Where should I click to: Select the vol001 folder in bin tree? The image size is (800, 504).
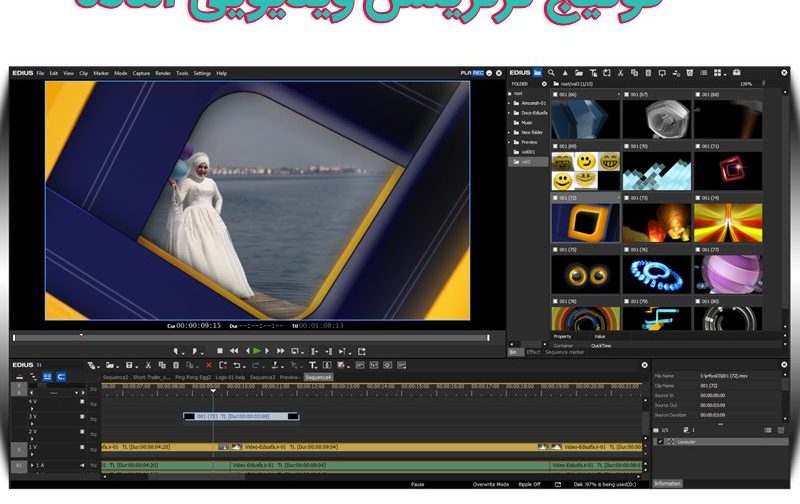click(528, 152)
